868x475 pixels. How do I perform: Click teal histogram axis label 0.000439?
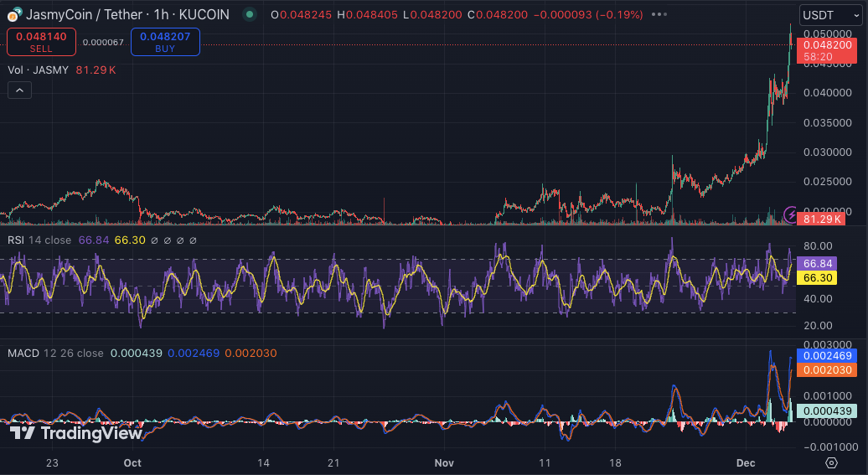coord(827,410)
